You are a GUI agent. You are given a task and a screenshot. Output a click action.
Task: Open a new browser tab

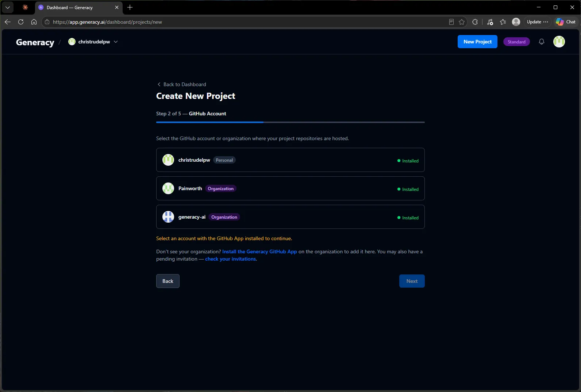click(130, 7)
